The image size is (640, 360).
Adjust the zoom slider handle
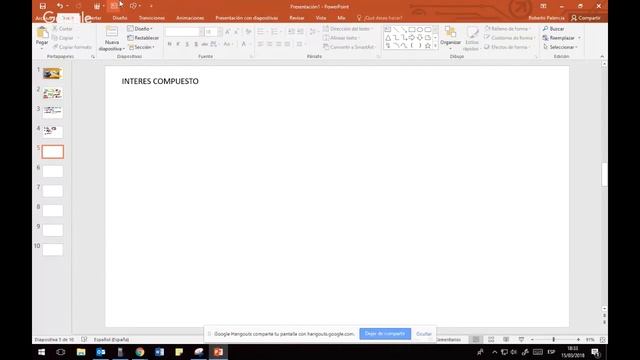click(553, 339)
